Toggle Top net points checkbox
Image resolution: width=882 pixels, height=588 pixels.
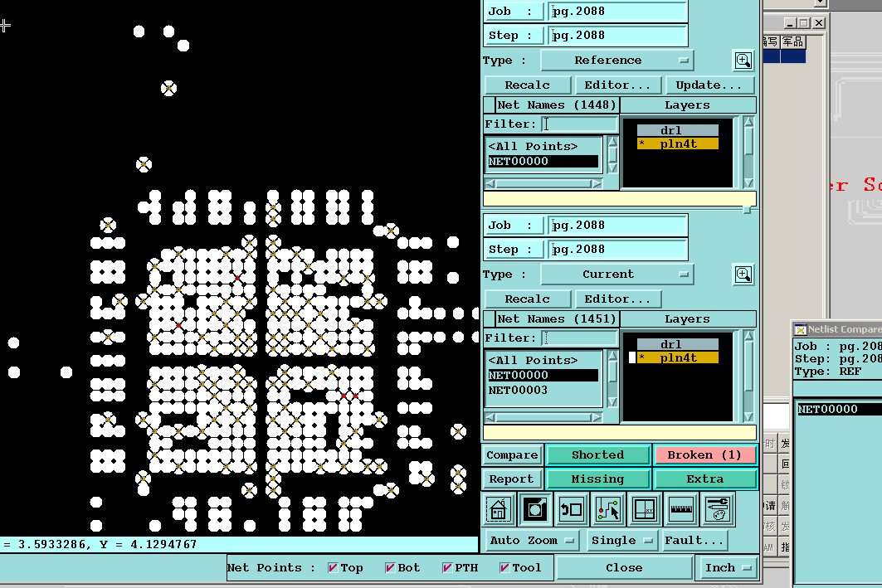333,568
